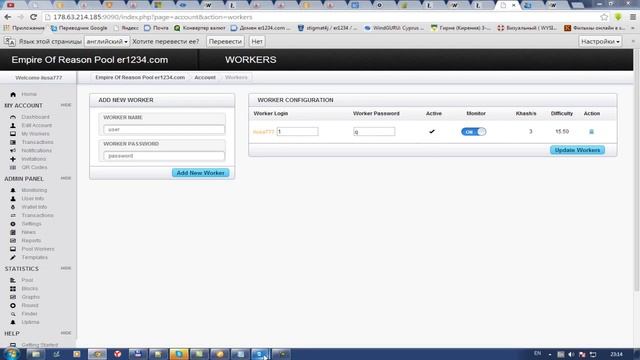Click the EN language indicator in the tray
The image size is (640, 360).
tap(537, 353)
